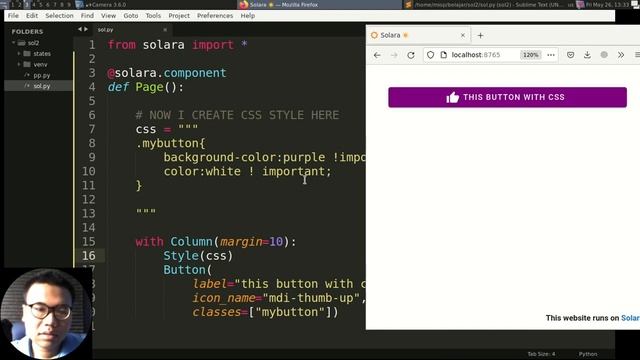Reset the 120% zoom indicator

[x=530, y=55]
